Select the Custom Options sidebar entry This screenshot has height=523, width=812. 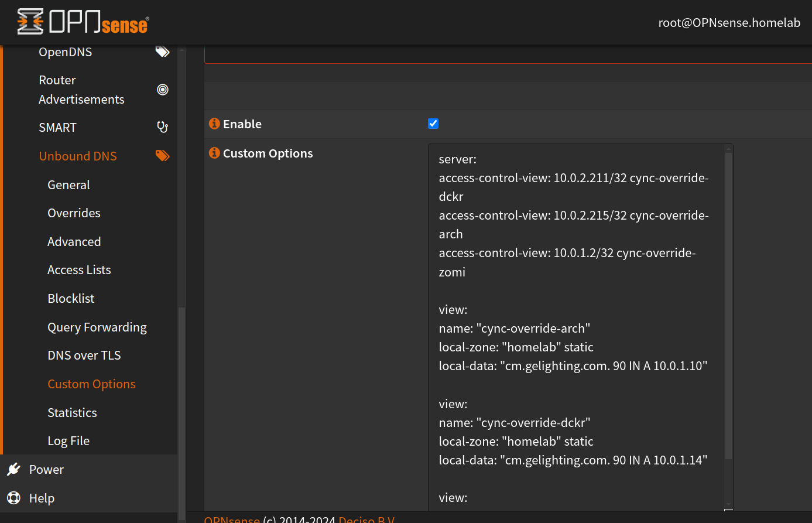(x=91, y=384)
